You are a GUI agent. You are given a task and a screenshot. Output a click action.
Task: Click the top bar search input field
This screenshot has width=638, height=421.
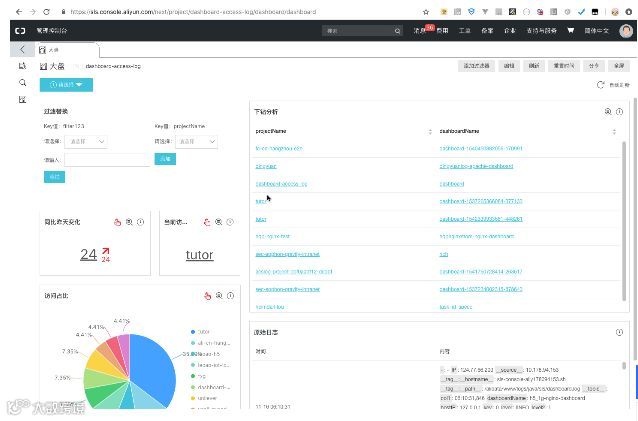[x=358, y=31]
